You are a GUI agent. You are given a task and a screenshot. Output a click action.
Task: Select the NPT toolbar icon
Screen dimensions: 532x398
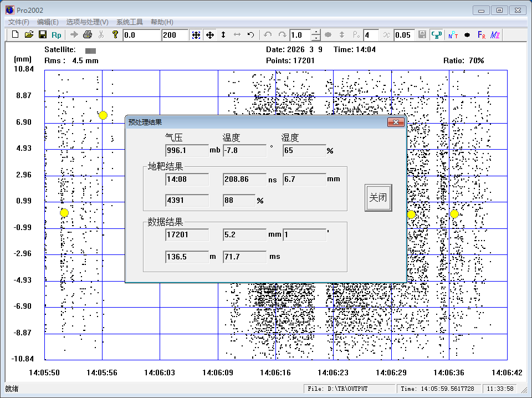pos(452,35)
